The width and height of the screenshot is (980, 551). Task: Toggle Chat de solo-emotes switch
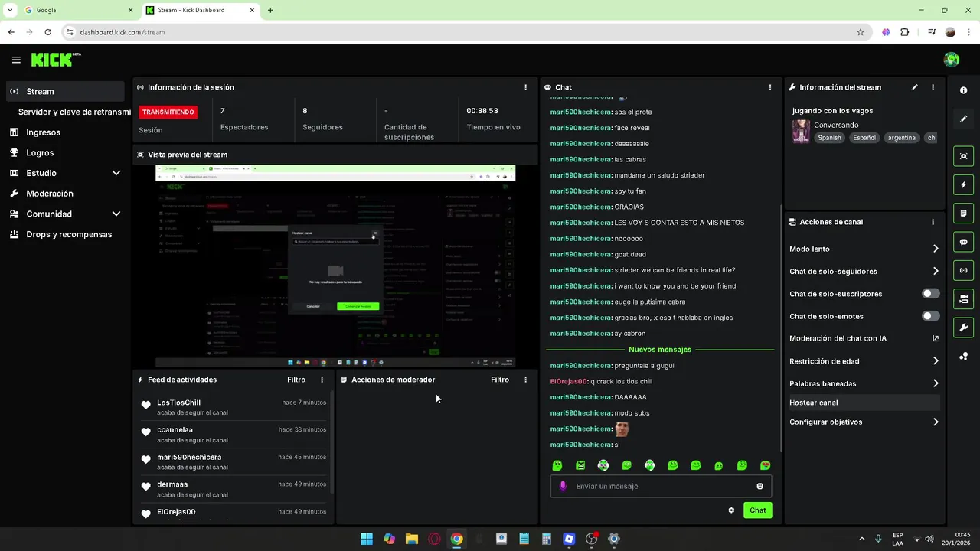pyautogui.click(x=930, y=316)
